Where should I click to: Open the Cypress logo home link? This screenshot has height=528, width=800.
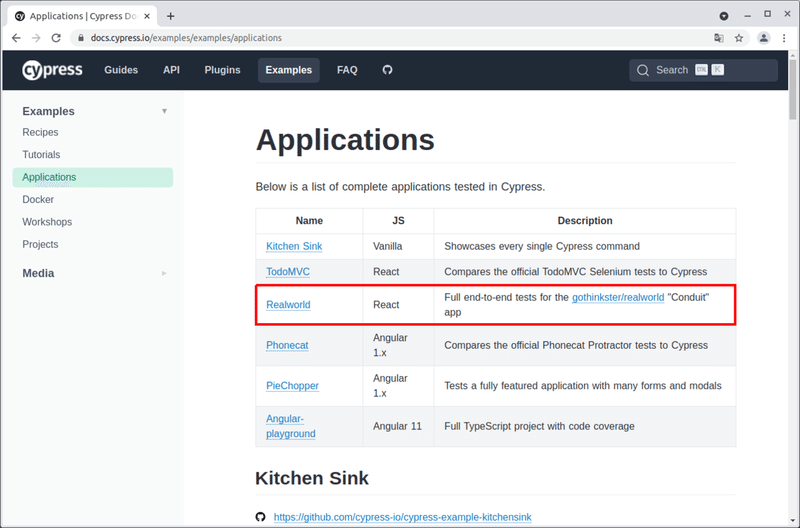point(52,70)
